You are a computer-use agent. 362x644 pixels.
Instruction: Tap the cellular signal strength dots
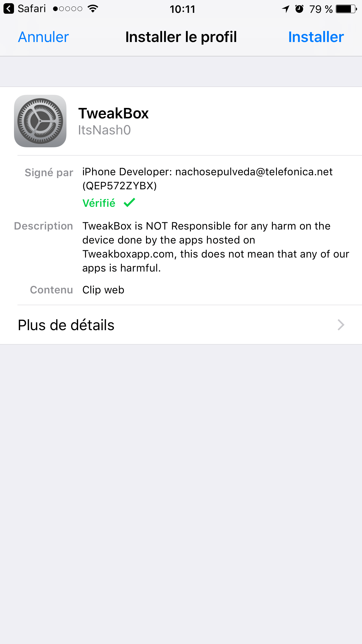[x=68, y=9]
